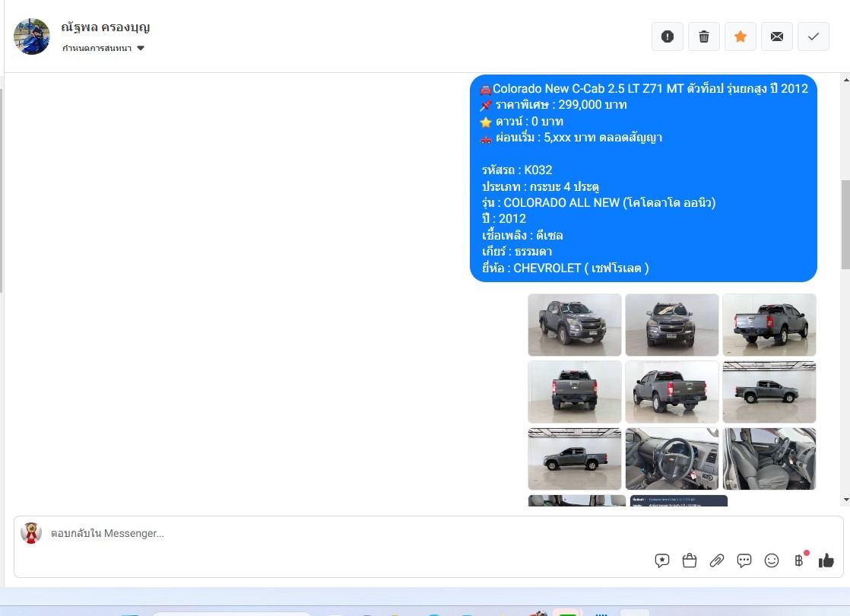Viewport: 850px width, 616px height.
Task: Send a thumbs-up like
Action: (826, 560)
